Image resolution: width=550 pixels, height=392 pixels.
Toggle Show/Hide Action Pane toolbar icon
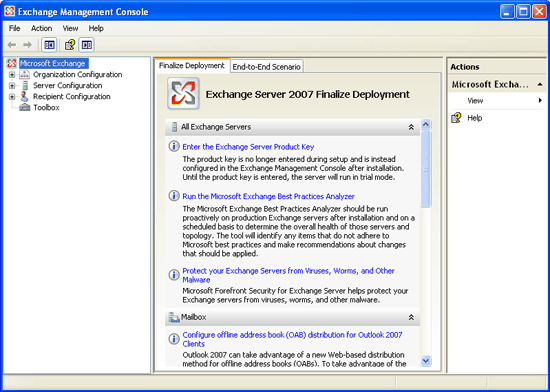tap(86, 45)
